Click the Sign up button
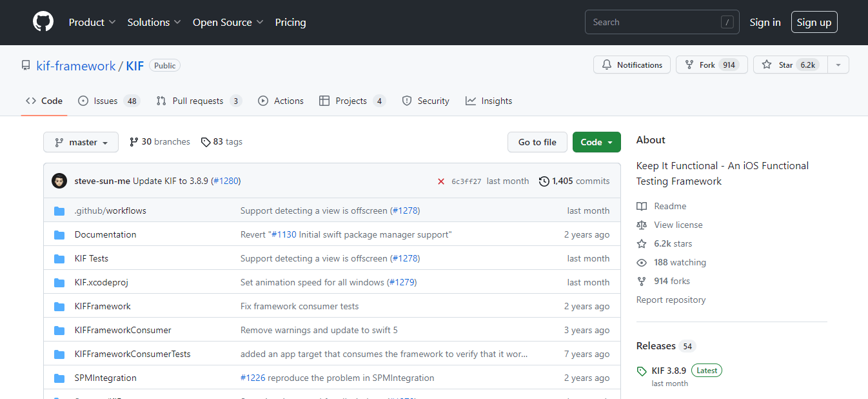 click(814, 23)
